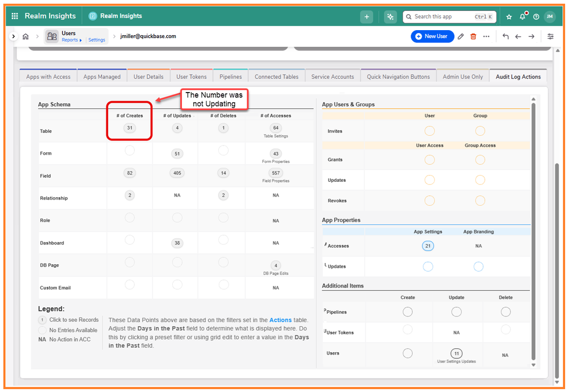Delete the record using trash icon
This screenshot has width=568, height=392.
(473, 36)
